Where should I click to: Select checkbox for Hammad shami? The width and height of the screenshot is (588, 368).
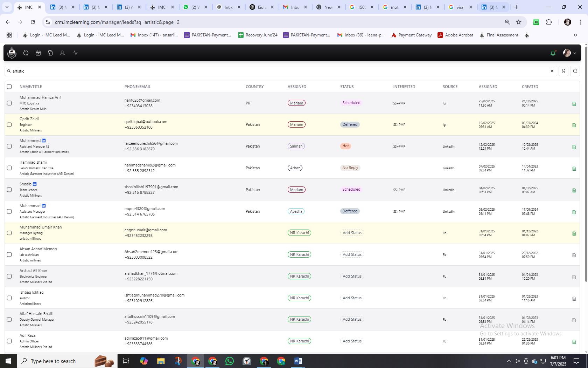tap(9, 168)
